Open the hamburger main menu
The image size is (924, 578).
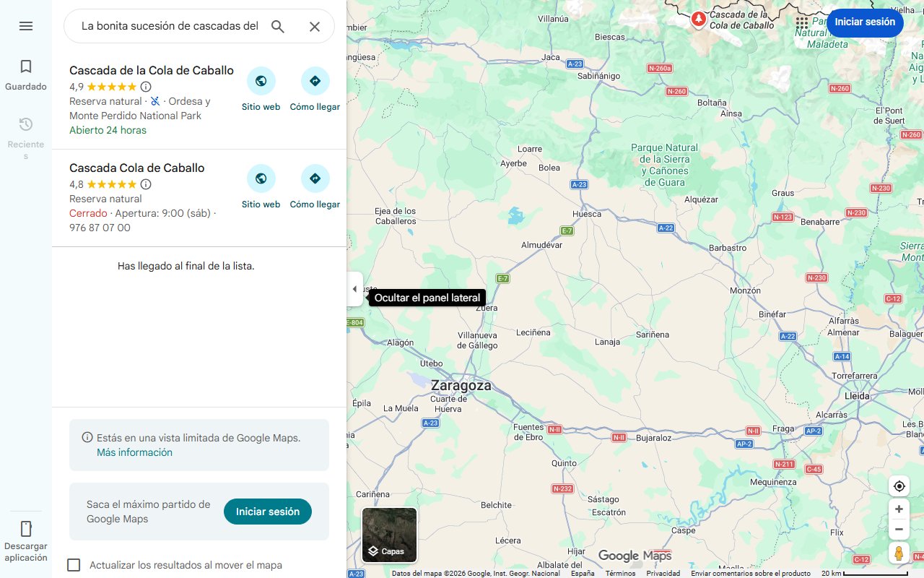pyautogui.click(x=26, y=26)
